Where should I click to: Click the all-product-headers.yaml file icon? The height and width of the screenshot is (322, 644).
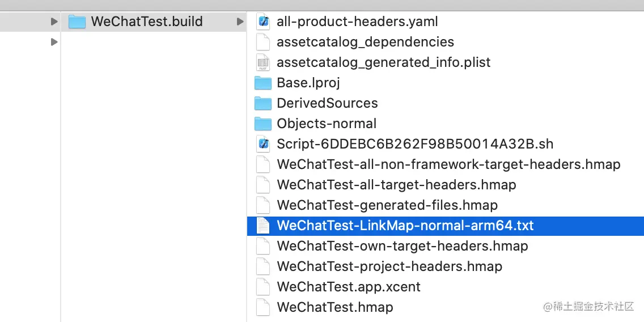point(263,22)
